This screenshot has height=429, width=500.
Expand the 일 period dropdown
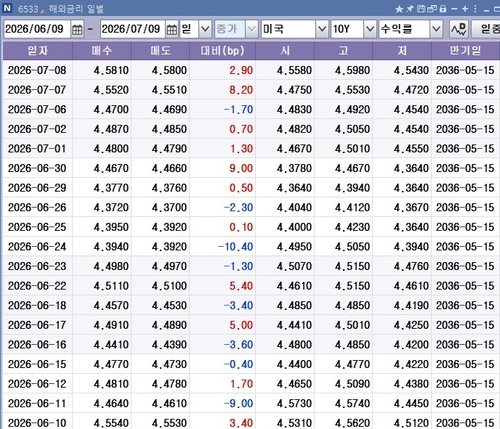[205, 29]
